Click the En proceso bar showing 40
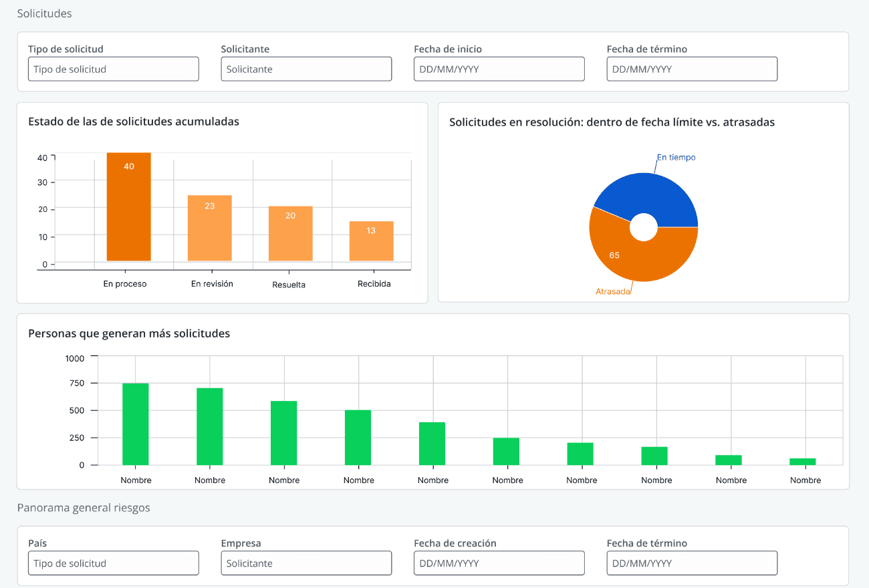Image resolution: width=869 pixels, height=588 pixels. (x=128, y=207)
